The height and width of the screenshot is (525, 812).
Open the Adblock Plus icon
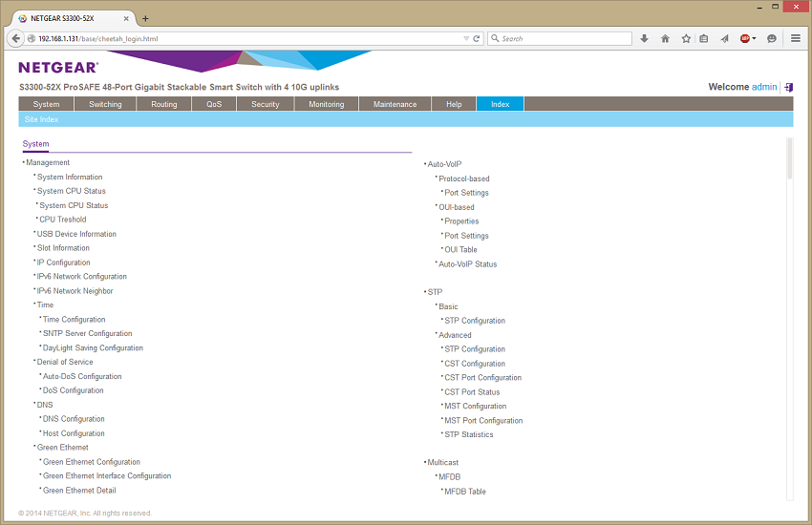[745, 38]
